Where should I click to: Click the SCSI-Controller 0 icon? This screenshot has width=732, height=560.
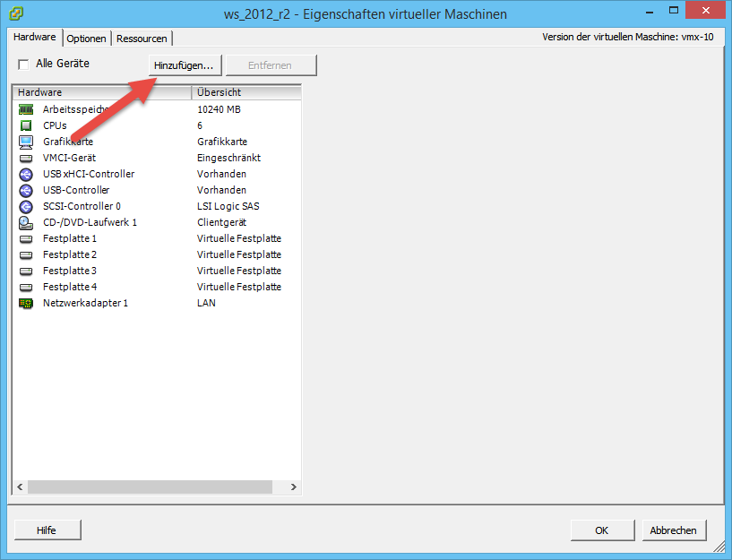(x=26, y=206)
